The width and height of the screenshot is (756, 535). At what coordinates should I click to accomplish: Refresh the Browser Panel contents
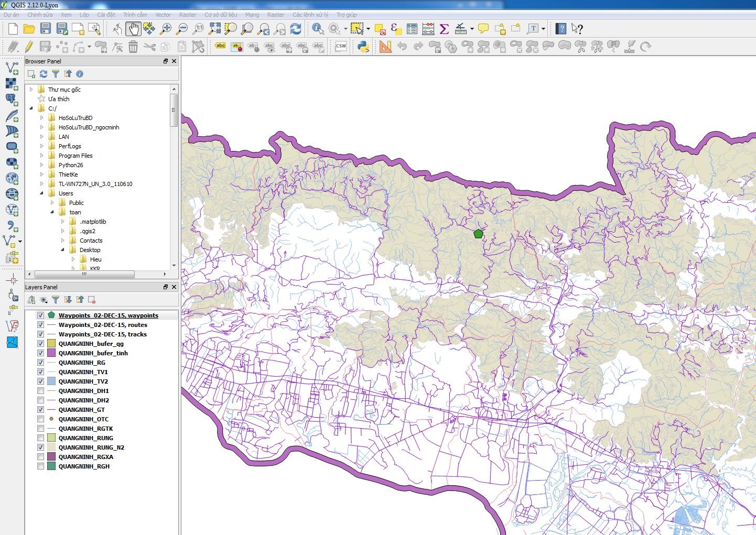pos(44,74)
